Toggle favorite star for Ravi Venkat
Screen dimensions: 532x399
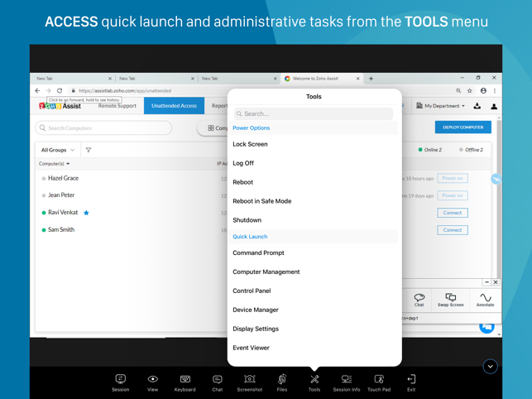[x=86, y=213]
